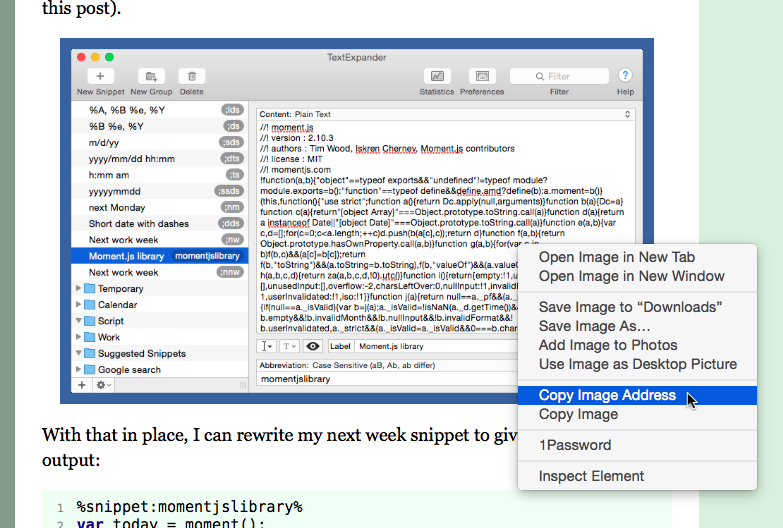Image resolution: width=783 pixels, height=528 pixels.
Task: Open the T formatting dropdown
Action: (289, 346)
